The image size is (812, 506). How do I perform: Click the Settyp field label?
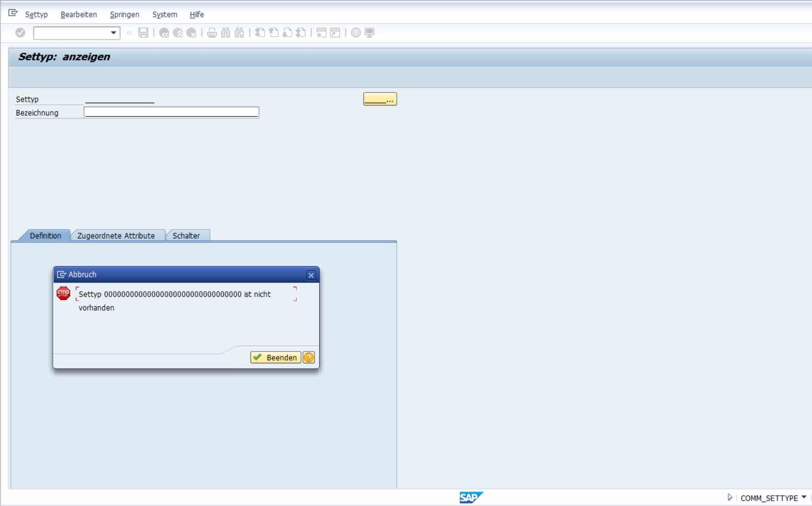(x=27, y=99)
